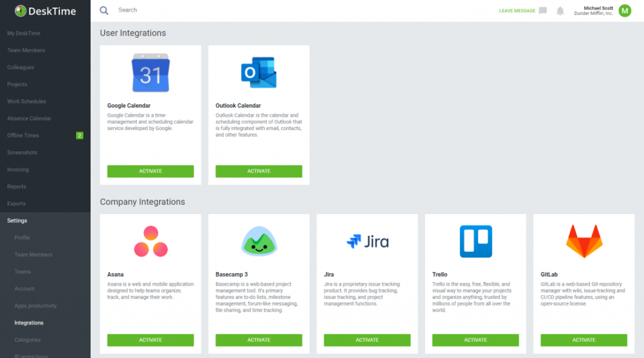The height and width of the screenshot is (358, 644).
Task: Activate the Basecamp 3 integration
Action: (x=258, y=340)
